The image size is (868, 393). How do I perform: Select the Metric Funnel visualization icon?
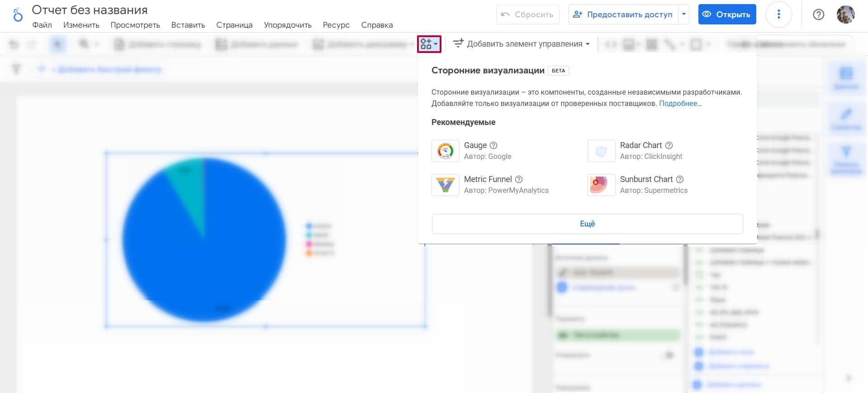446,185
